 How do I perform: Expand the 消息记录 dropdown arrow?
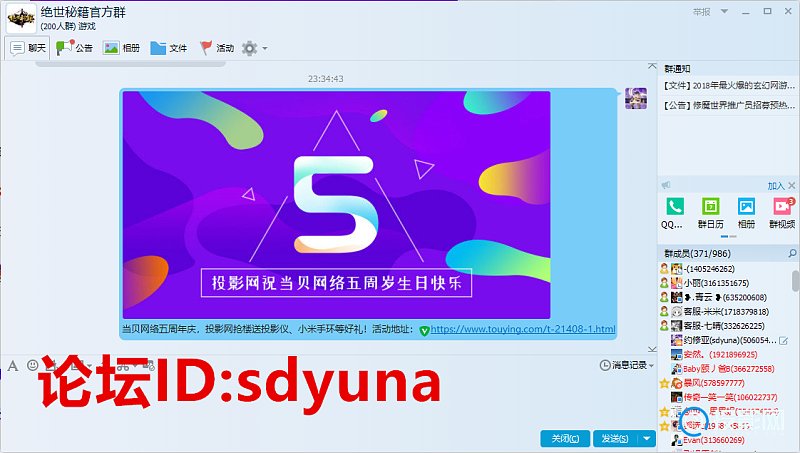tap(652, 365)
